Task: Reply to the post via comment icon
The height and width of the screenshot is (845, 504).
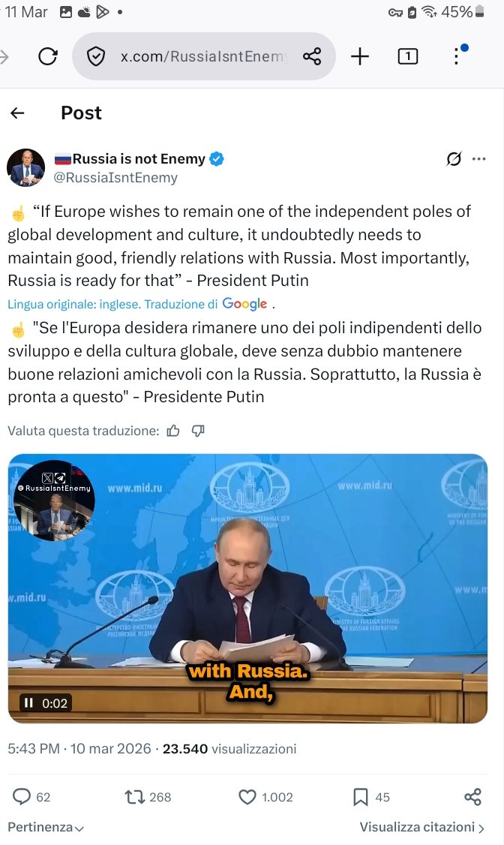Action: click(x=22, y=797)
